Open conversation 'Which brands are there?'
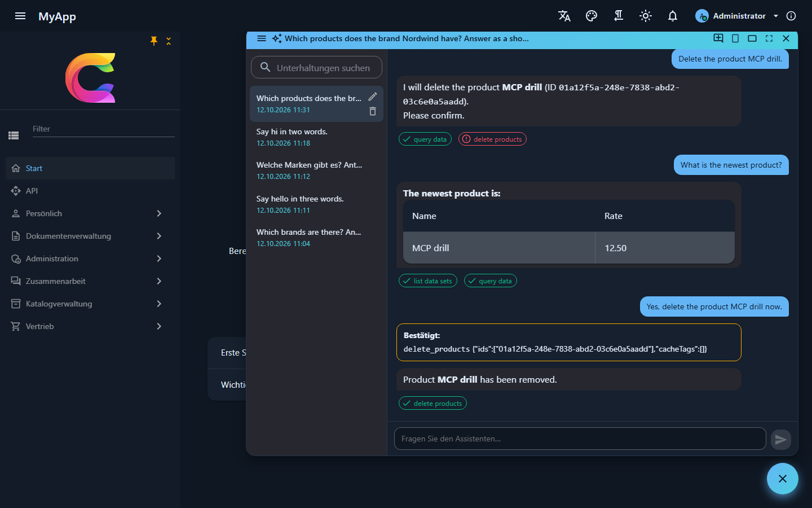Viewport: 812px width, 508px height. (x=316, y=238)
